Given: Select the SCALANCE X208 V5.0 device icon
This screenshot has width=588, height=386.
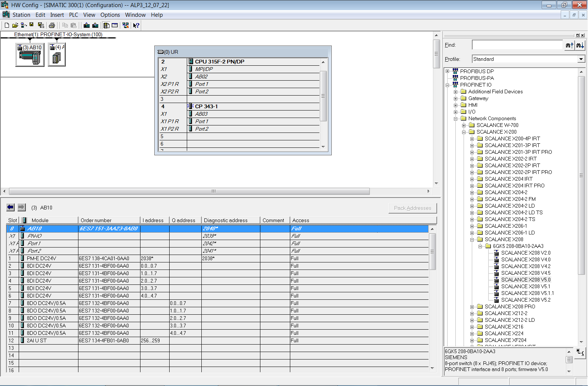Looking at the screenshot, I should coord(496,280).
